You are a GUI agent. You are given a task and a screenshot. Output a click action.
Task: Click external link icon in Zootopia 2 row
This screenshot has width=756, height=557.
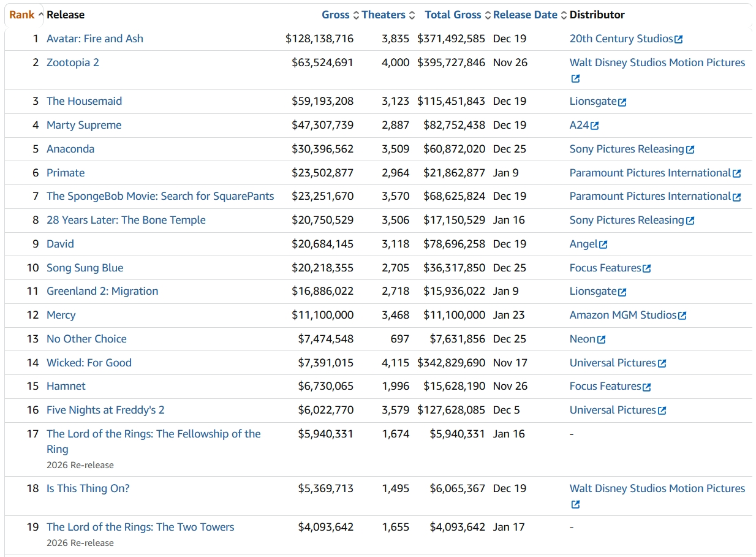575,78
